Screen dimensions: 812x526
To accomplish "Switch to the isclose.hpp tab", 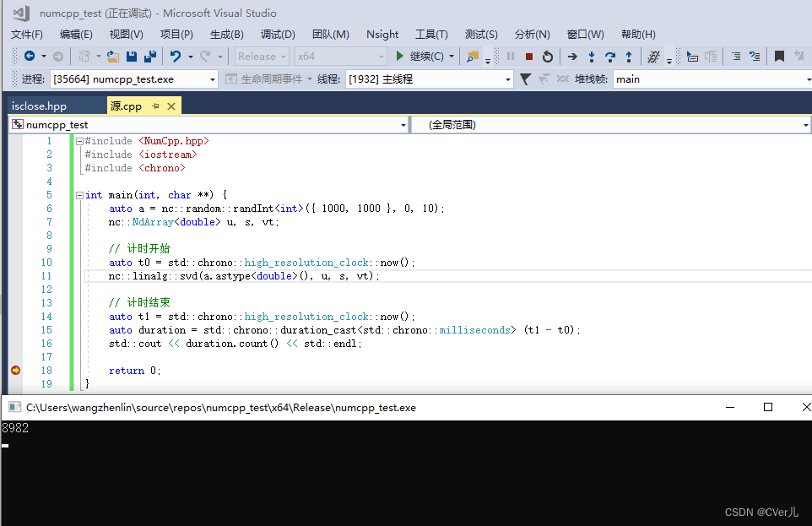I will point(40,106).
